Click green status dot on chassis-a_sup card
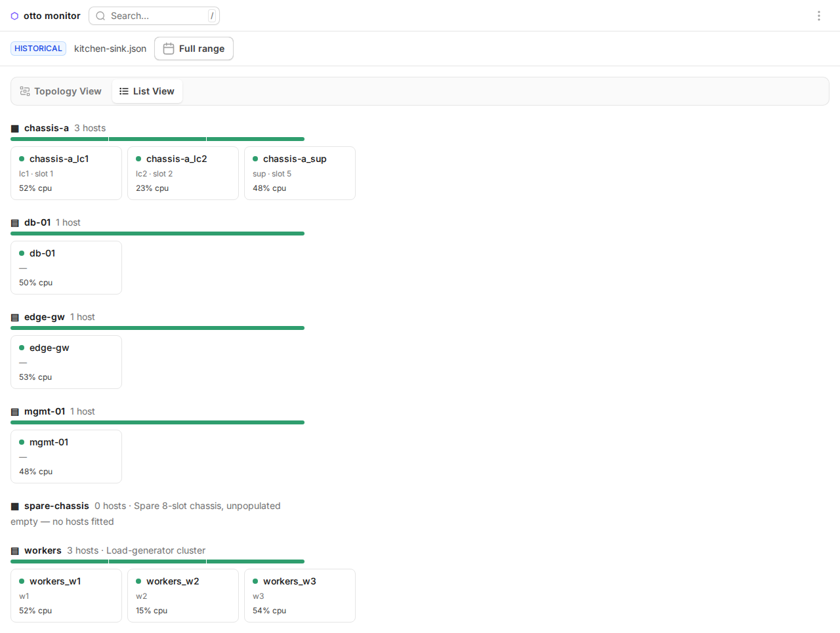The width and height of the screenshot is (840, 633). [255, 159]
